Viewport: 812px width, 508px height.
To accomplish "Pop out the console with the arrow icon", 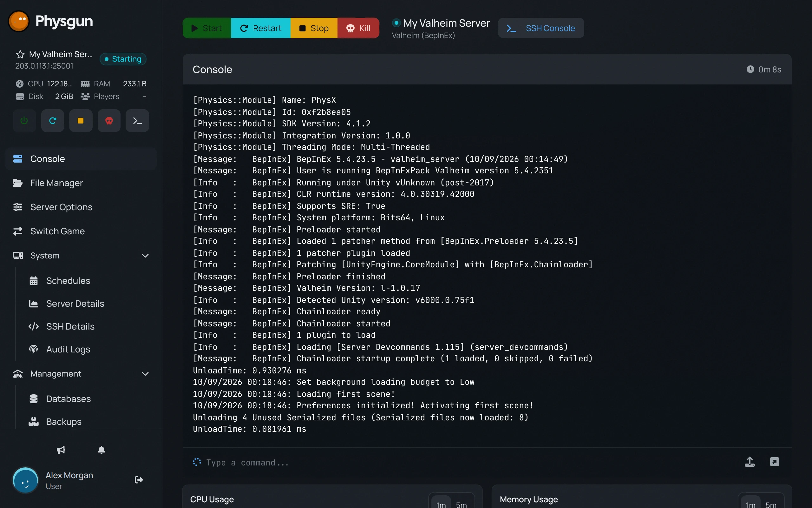I will tap(775, 462).
